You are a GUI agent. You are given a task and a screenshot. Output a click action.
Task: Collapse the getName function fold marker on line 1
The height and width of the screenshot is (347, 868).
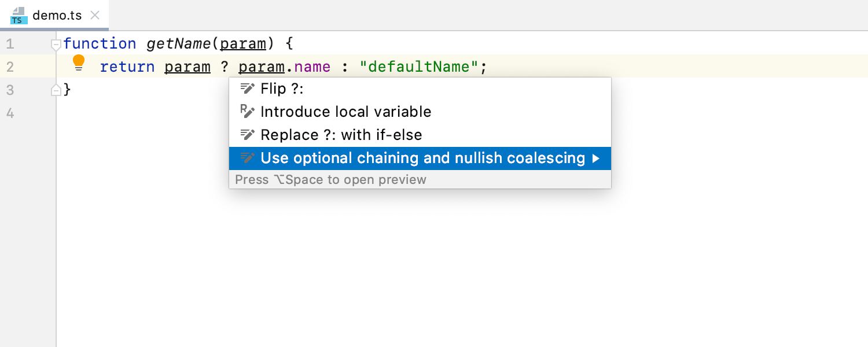[x=56, y=44]
